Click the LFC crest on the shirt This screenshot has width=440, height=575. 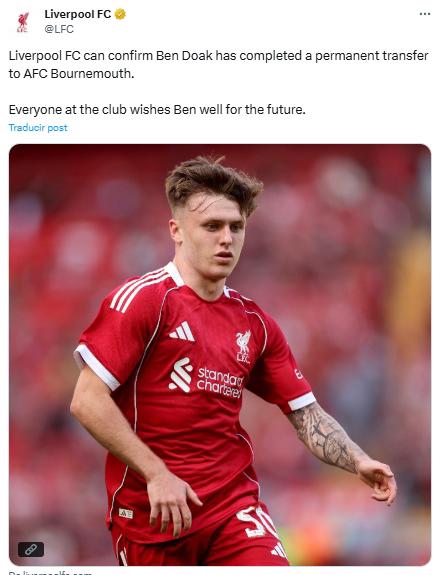(243, 347)
